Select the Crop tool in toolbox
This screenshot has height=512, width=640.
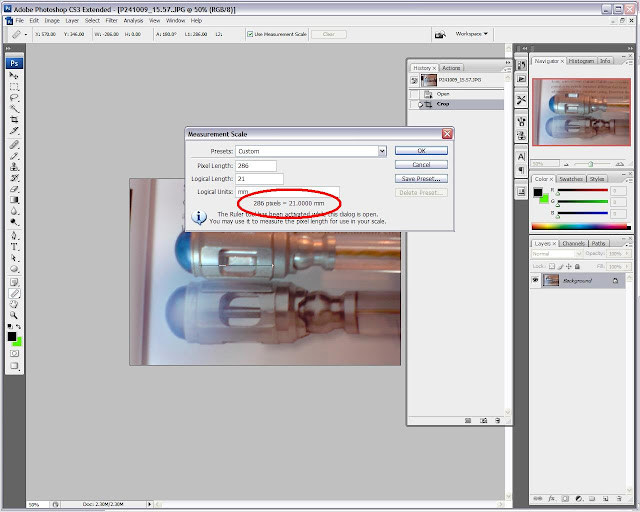[x=14, y=120]
